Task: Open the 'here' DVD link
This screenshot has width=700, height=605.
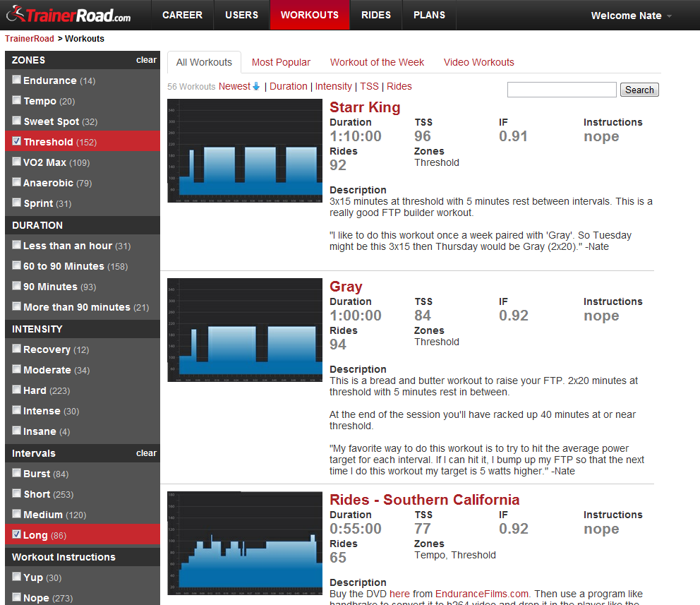Action: click(399, 594)
